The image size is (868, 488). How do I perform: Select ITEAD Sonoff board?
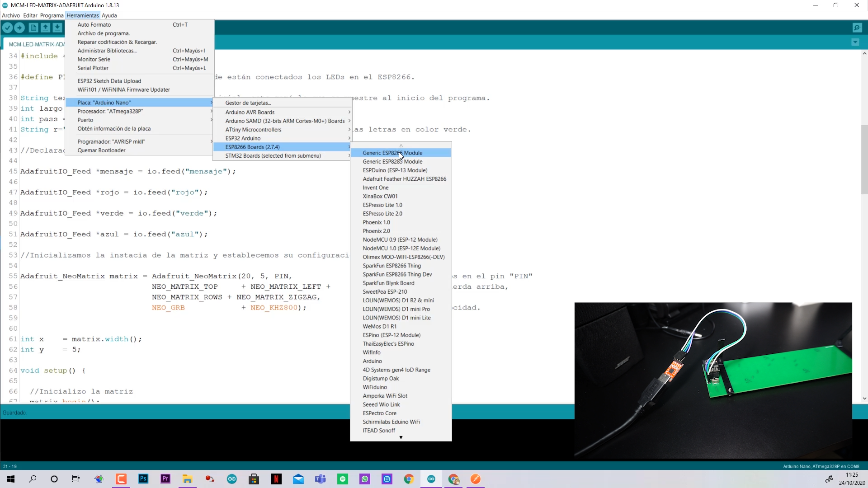(x=401, y=431)
